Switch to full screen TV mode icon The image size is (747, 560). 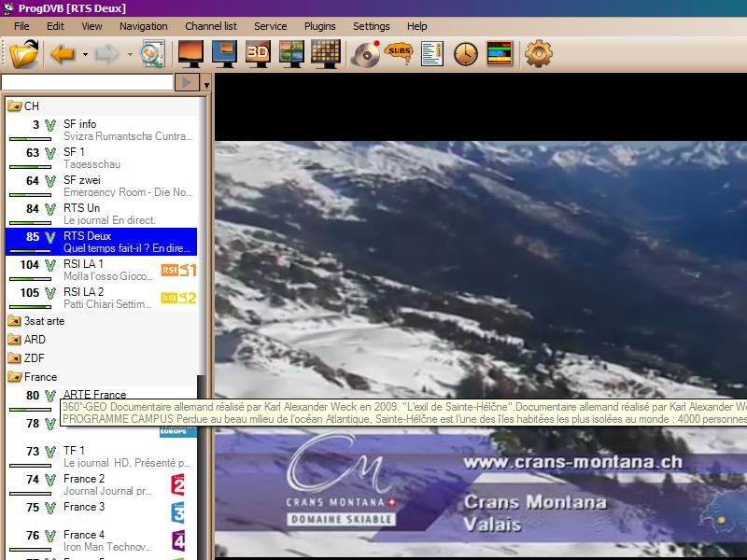click(x=190, y=54)
